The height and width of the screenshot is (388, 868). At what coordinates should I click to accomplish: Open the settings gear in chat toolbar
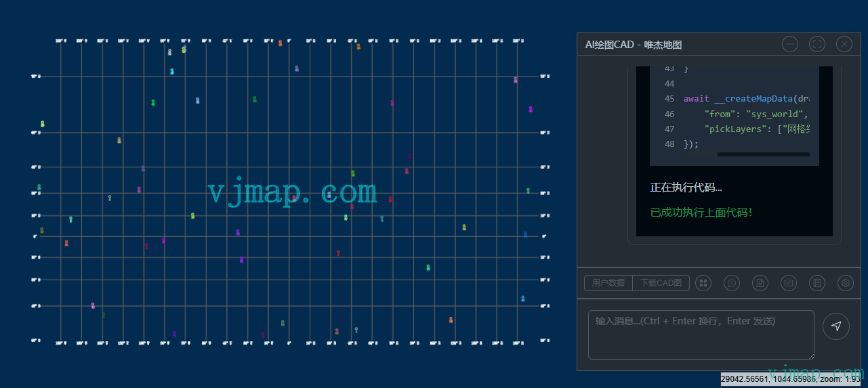[845, 283]
